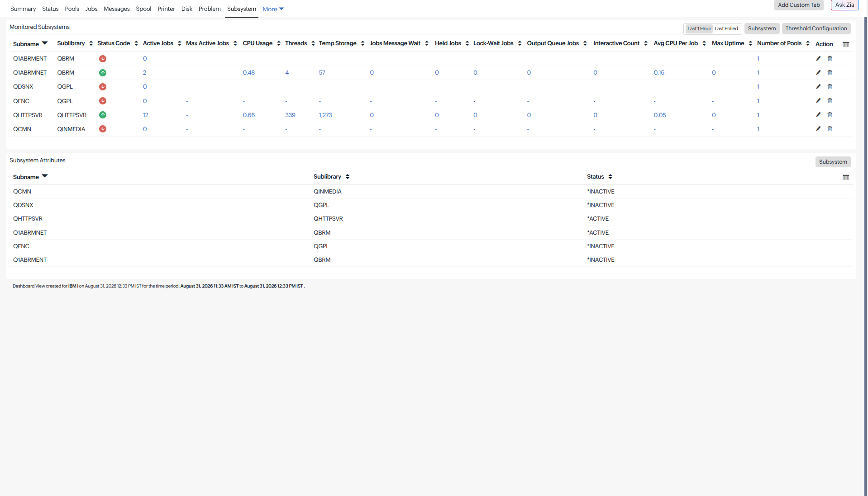868x496 pixels.
Task: Click Subsystem button in Monitored Subsystems
Action: click(762, 28)
